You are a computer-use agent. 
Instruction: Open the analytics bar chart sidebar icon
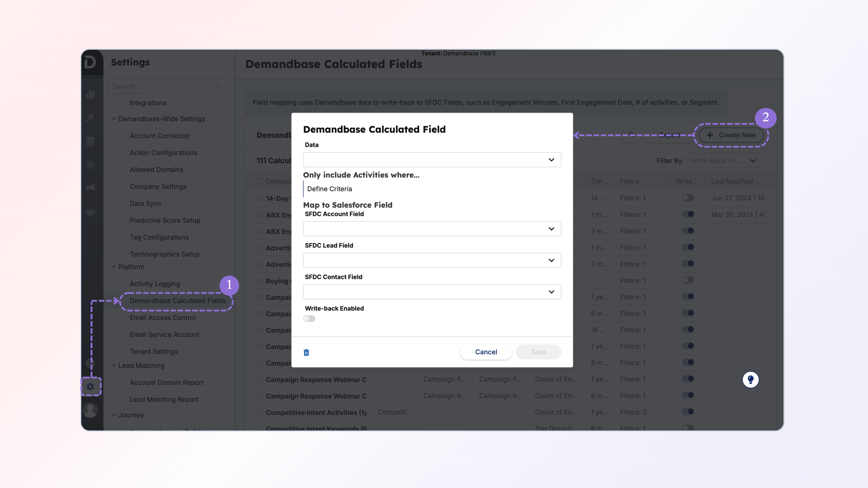(90, 95)
